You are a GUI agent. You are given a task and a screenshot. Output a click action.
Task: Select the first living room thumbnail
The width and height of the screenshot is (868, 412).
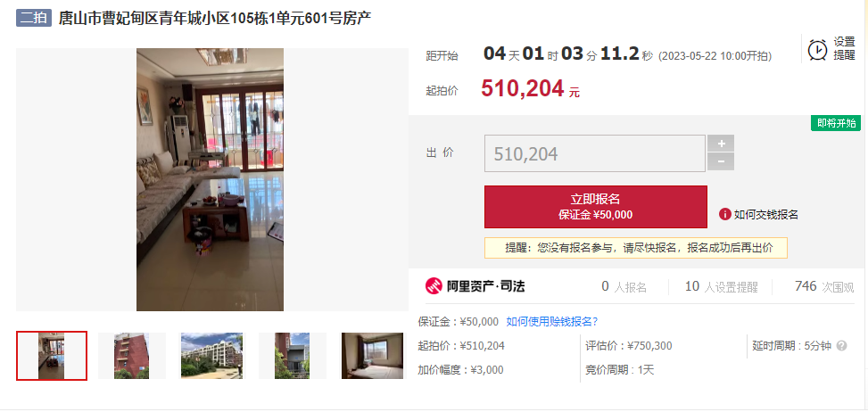click(52, 356)
